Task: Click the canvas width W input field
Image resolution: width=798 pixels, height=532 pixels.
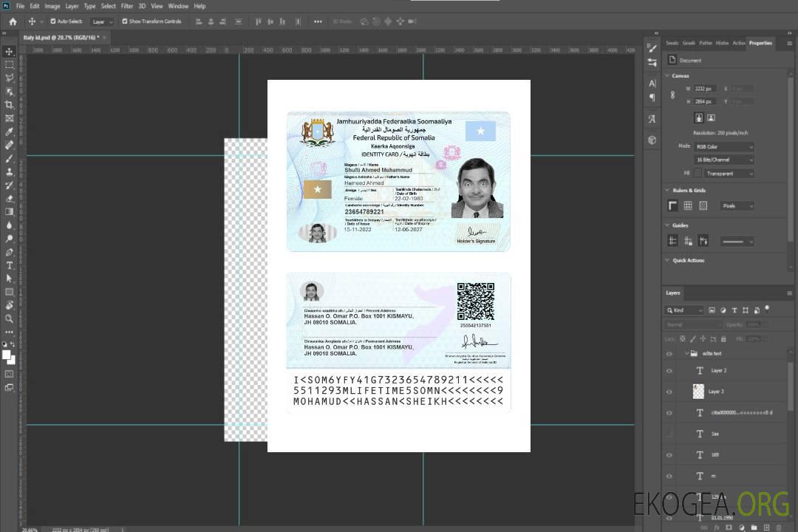Action: 704,89
